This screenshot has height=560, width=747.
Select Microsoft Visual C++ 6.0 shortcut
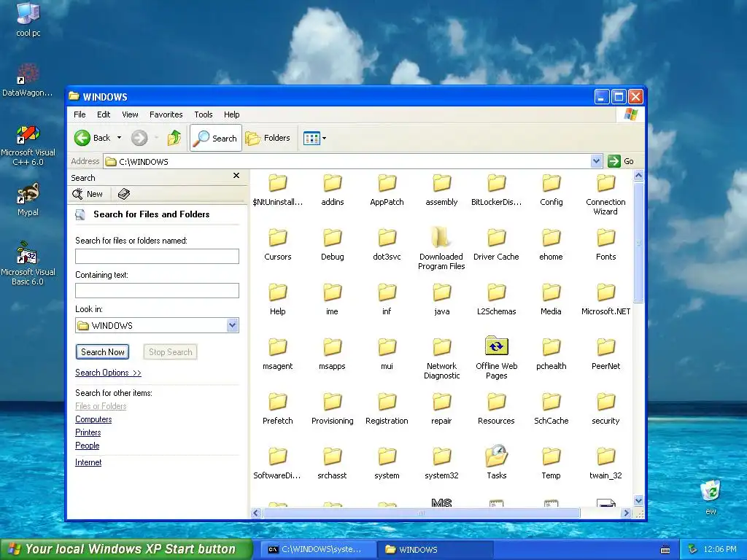pyautogui.click(x=28, y=146)
